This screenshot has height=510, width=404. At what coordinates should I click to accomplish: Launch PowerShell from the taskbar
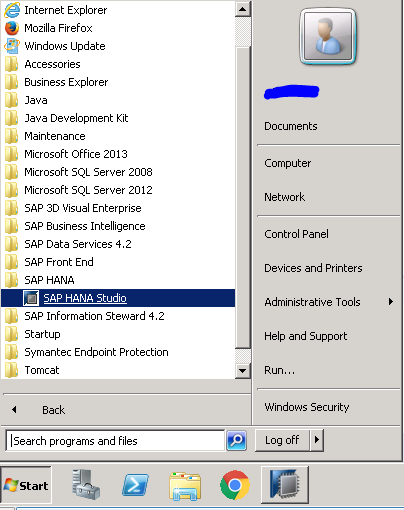[x=135, y=485]
